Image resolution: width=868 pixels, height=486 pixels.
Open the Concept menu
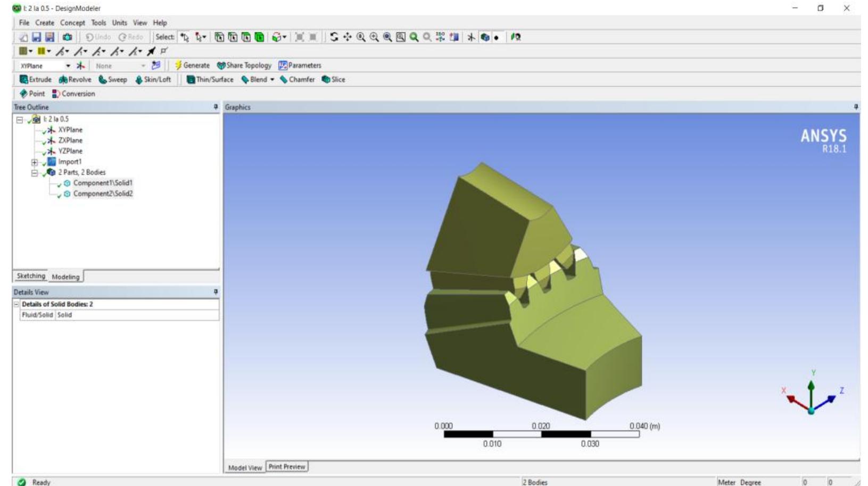[x=72, y=23]
